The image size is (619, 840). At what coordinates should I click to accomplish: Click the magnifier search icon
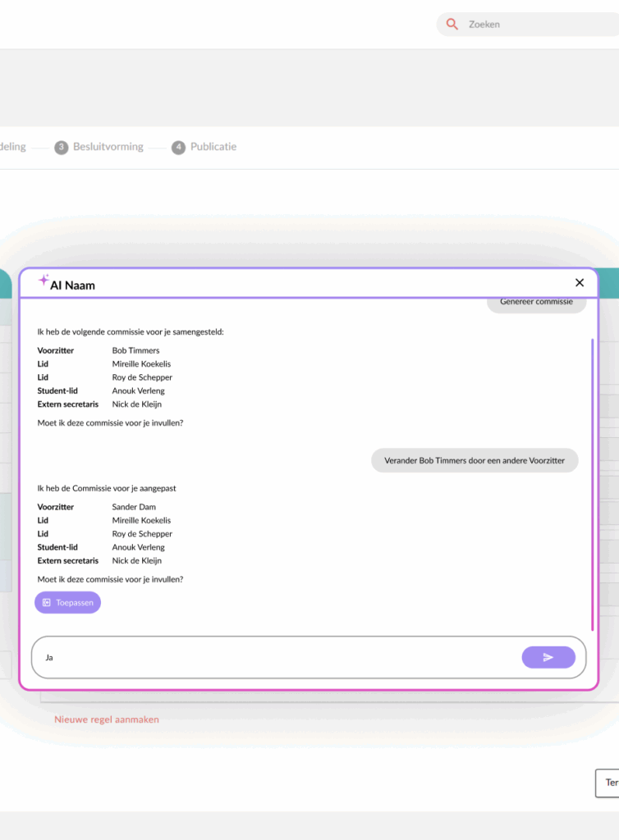[x=452, y=25]
